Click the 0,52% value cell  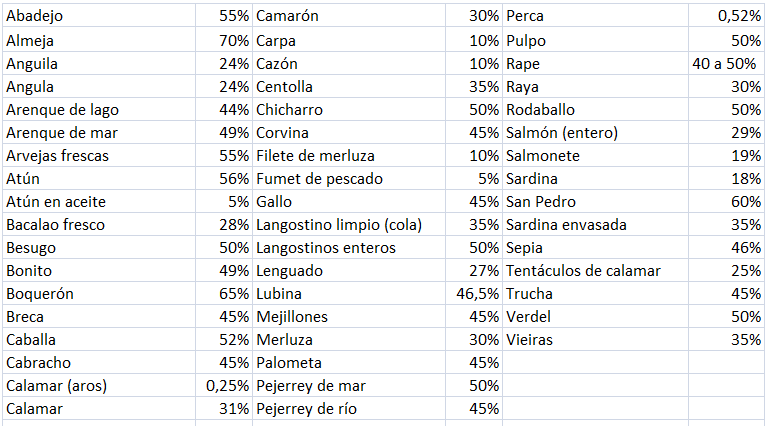pos(726,16)
